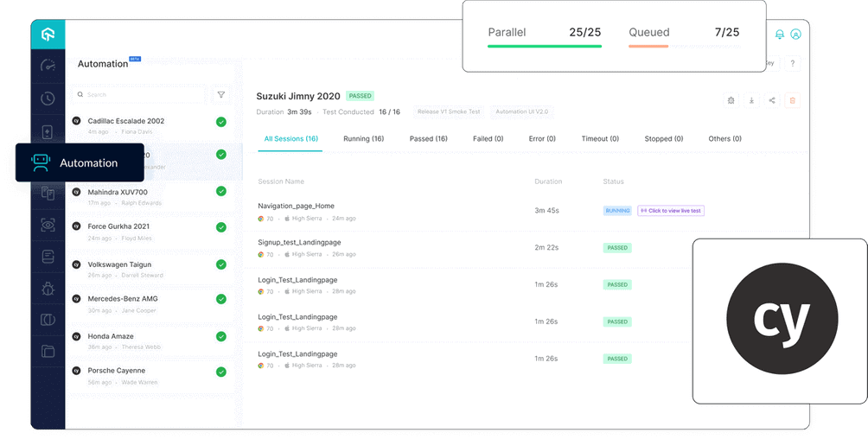868x439 pixels.
Task: Click the green Parallel progress bar
Action: 544,46
